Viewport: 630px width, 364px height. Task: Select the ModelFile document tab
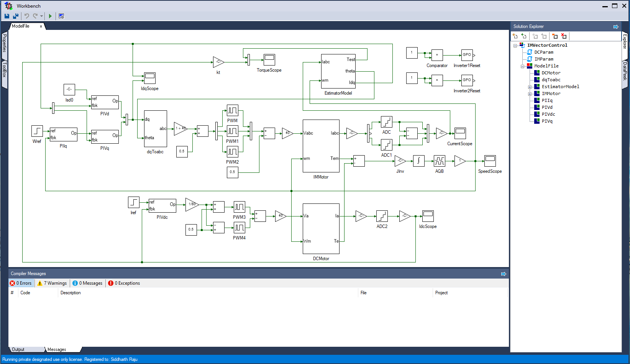pyautogui.click(x=21, y=26)
